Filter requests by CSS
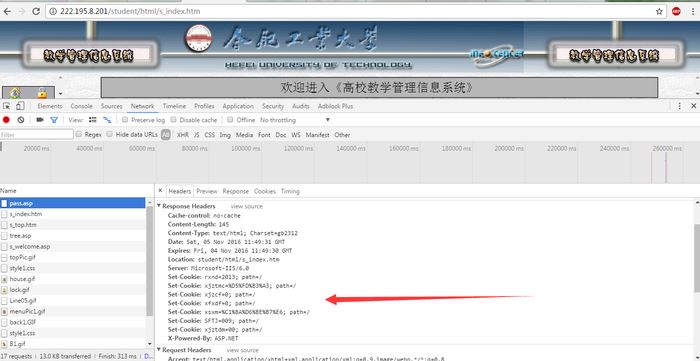700x361 pixels. tap(210, 135)
